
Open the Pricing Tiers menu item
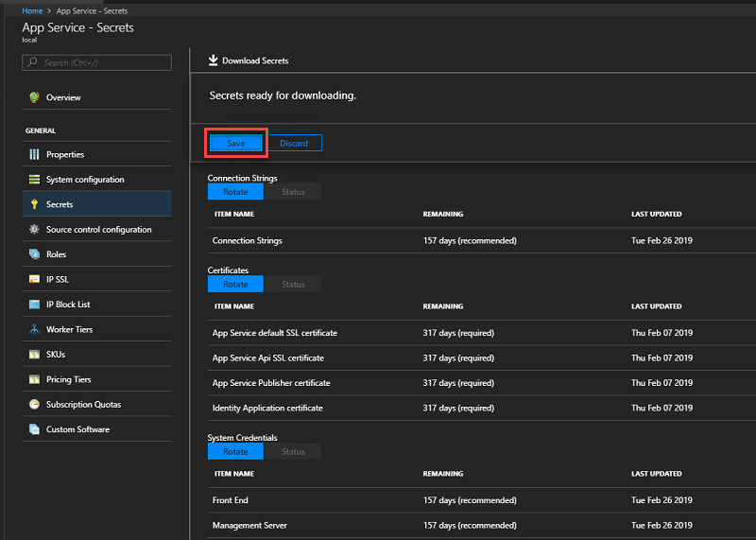click(68, 379)
